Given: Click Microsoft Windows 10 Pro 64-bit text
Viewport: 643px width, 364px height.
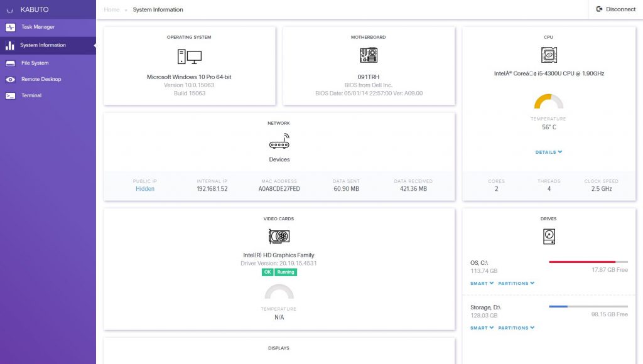Looking at the screenshot, I should pos(189,77).
